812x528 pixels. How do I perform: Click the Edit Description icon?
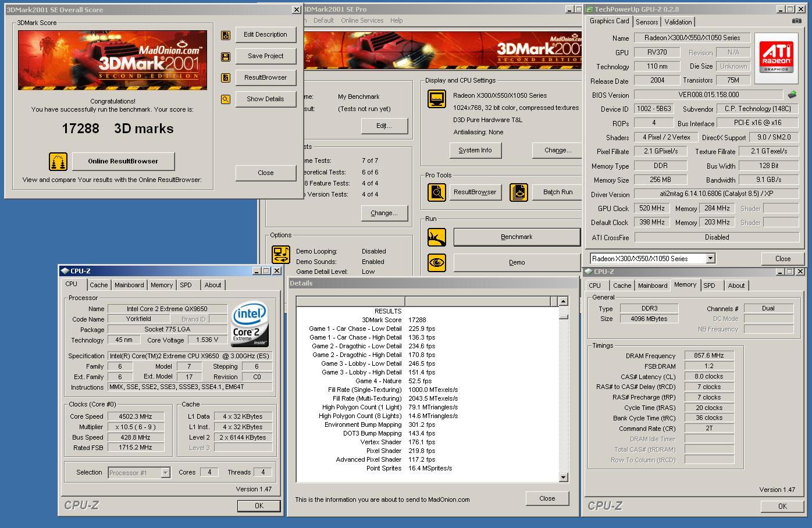226,35
